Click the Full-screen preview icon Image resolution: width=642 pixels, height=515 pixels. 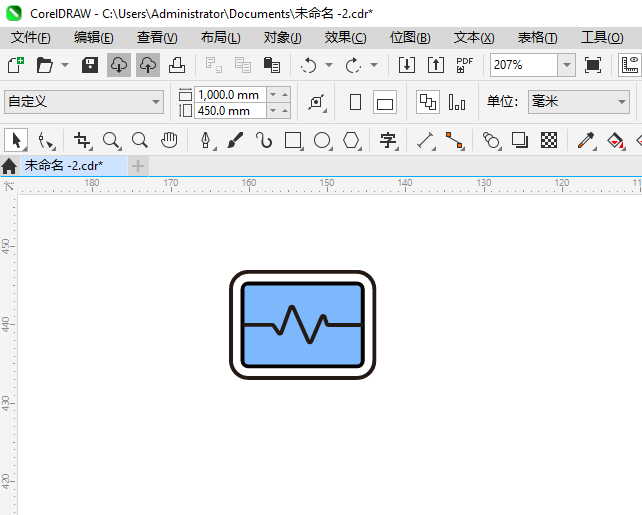coord(593,65)
